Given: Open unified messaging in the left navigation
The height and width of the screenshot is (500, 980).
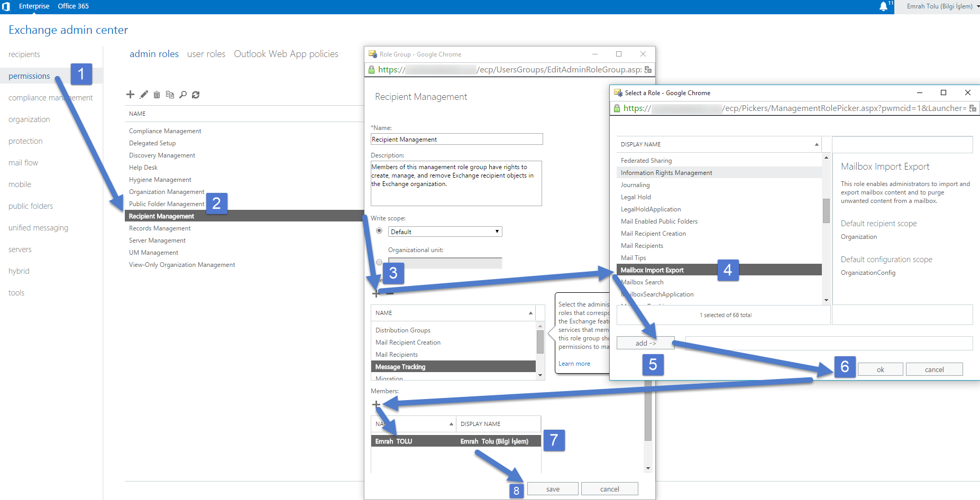Looking at the screenshot, I should pos(38,228).
